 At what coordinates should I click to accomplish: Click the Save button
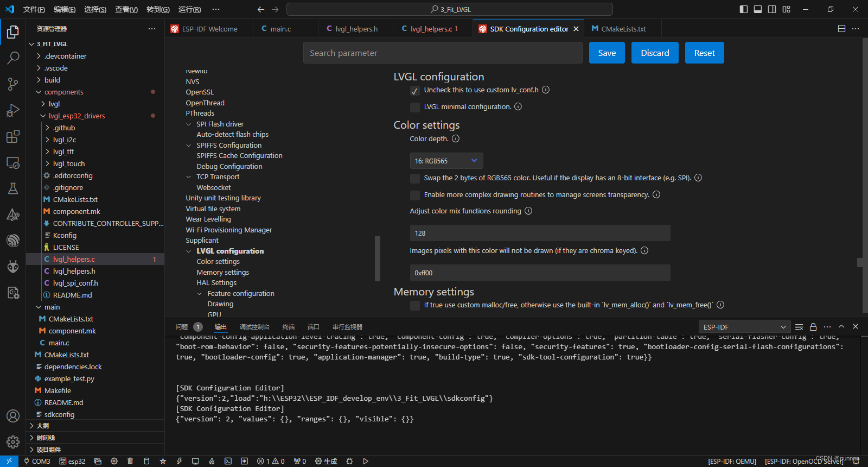pos(607,53)
